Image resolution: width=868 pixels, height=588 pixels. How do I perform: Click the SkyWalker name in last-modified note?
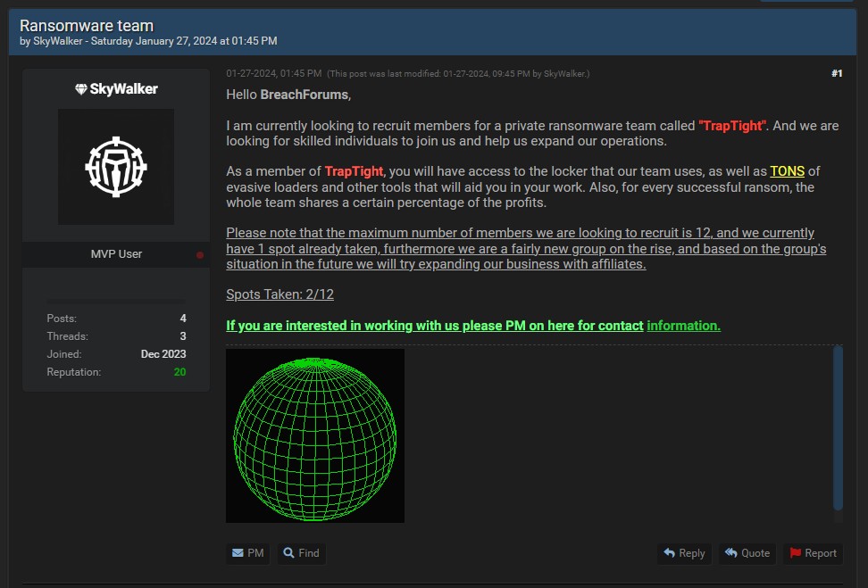click(564, 74)
